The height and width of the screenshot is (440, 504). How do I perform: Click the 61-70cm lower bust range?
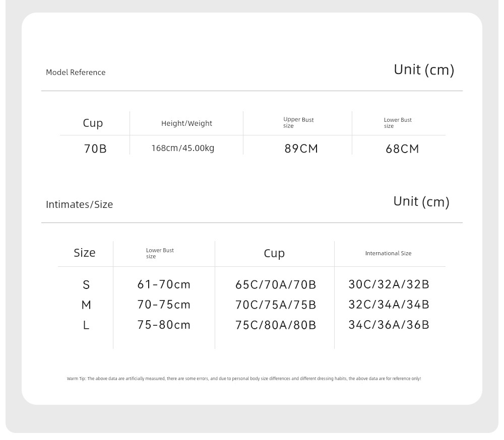[164, 284]
